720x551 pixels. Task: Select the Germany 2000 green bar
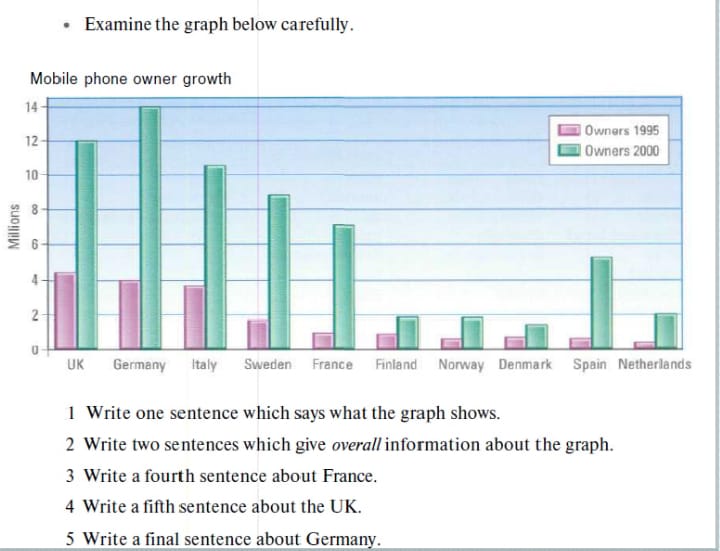[x=150, y=225]
